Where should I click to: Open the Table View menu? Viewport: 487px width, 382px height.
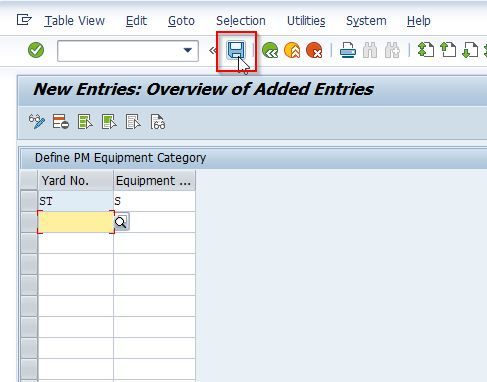[x=75, y=21]
